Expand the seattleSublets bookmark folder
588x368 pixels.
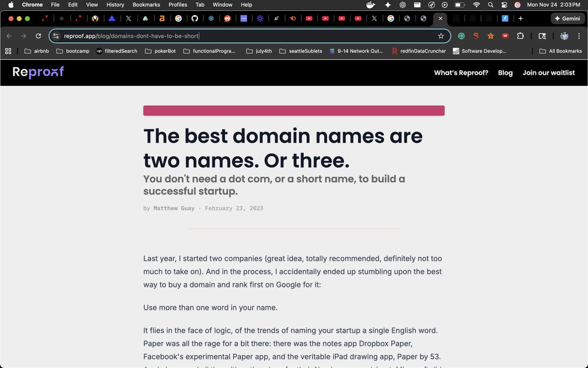(x=300, y=51)
